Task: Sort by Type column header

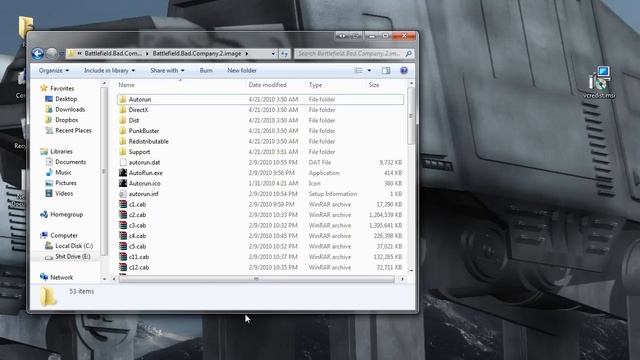Action: tap(316, 85)
